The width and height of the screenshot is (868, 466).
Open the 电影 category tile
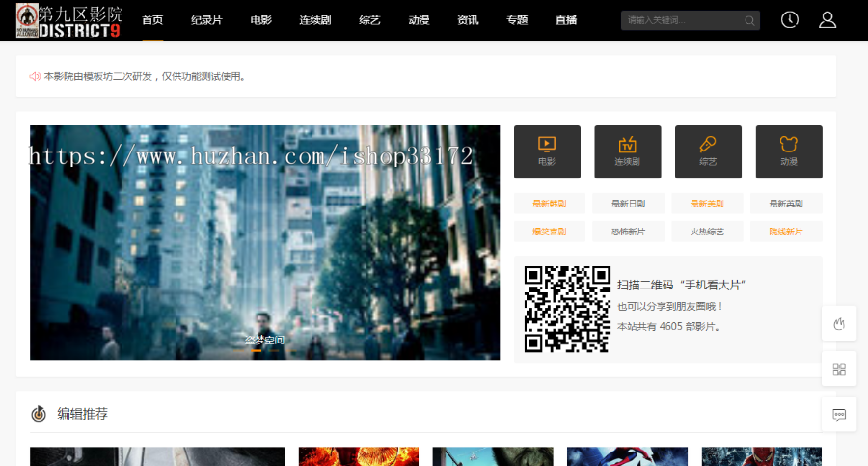pyautogui.click(x=547, y=151)
